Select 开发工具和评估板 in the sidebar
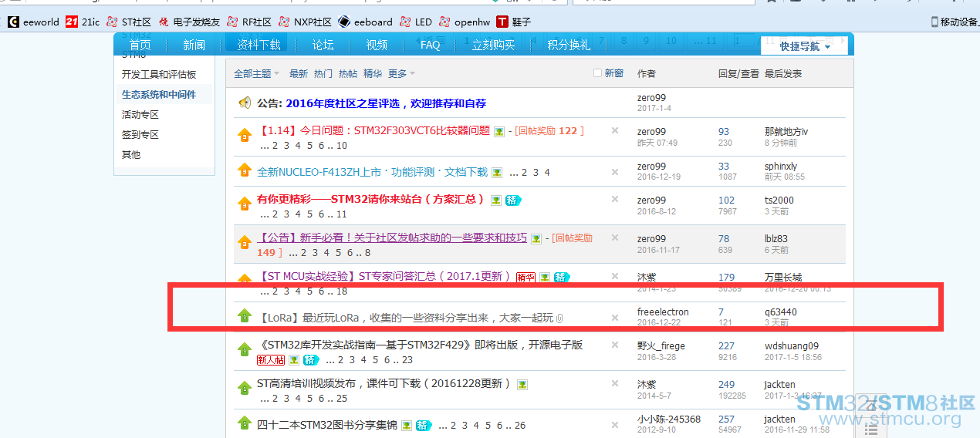Screen dimensions: 980x438 pyautogui.click(x=159, y=75)
